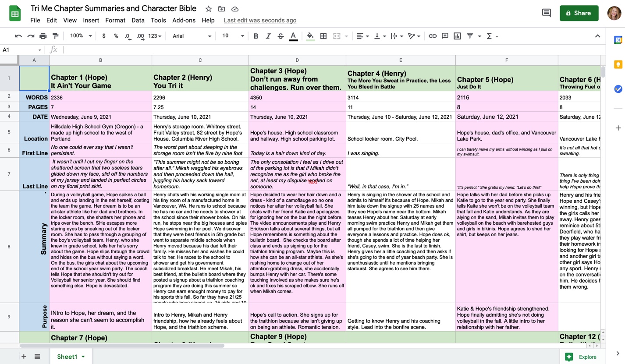
Task: Open the Explore button
Action: tap(581, 357)
